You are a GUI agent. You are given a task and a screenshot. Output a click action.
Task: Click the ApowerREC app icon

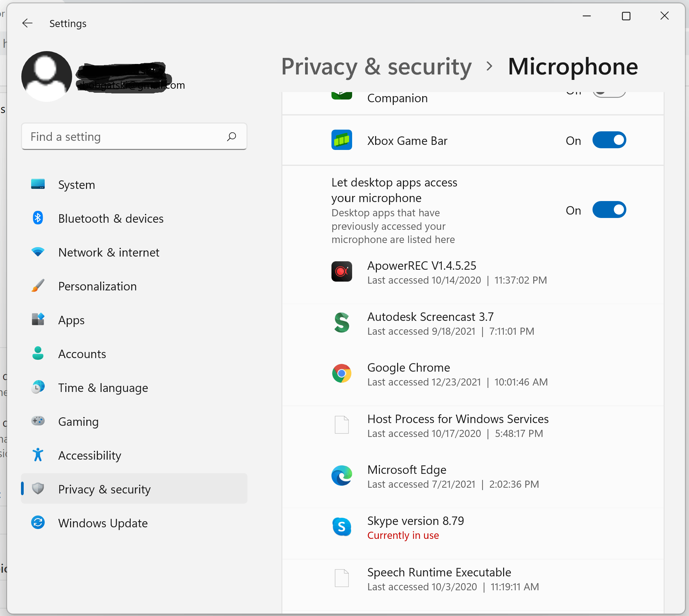[341, 271]
